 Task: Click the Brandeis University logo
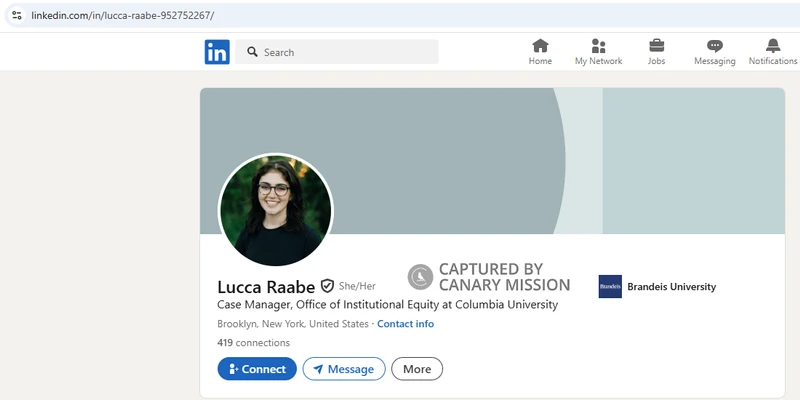610,287
